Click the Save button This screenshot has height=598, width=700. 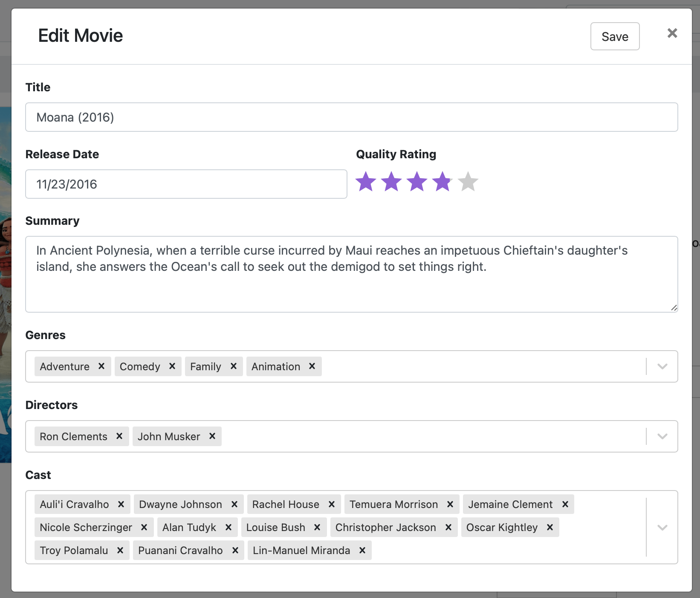pos(615,36)
